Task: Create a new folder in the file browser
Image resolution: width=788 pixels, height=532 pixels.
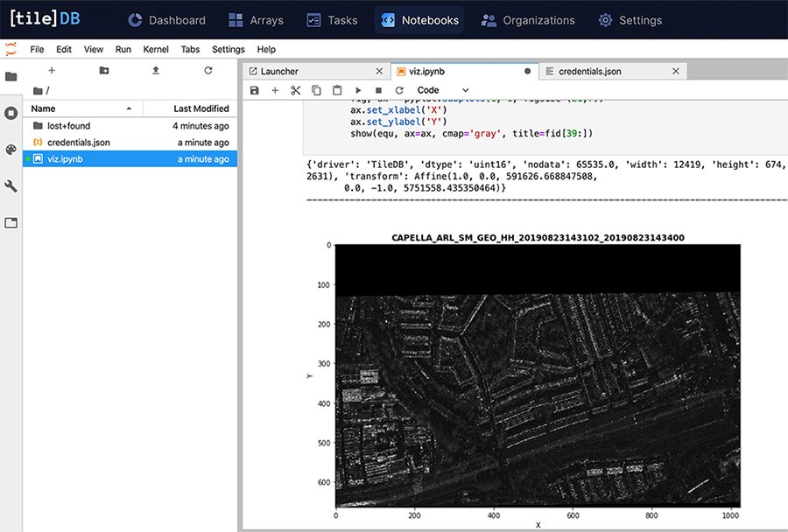Action: [x=103, y=71]
